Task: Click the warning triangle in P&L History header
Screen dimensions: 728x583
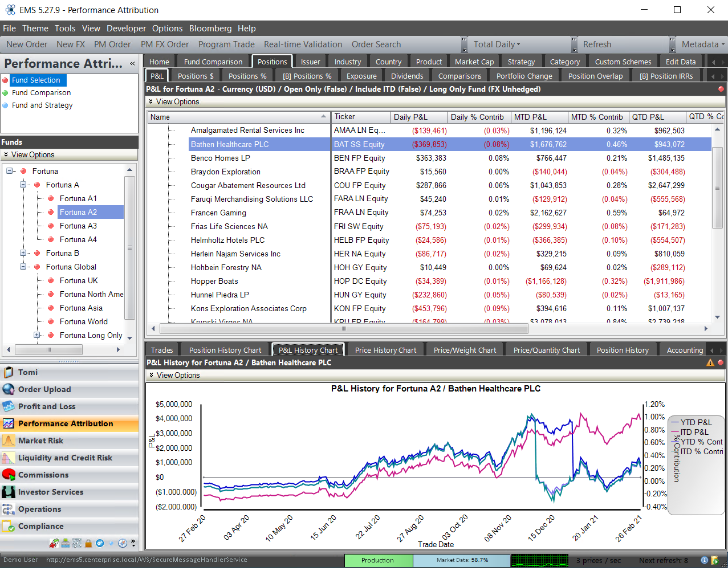Action: pyautogui.click(x=710, y=362)
